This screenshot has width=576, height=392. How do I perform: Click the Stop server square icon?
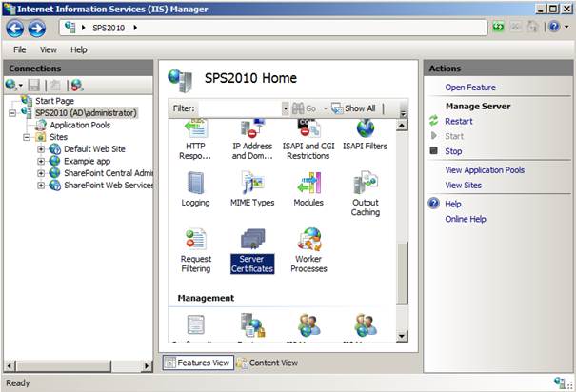[x=434, y=150]
